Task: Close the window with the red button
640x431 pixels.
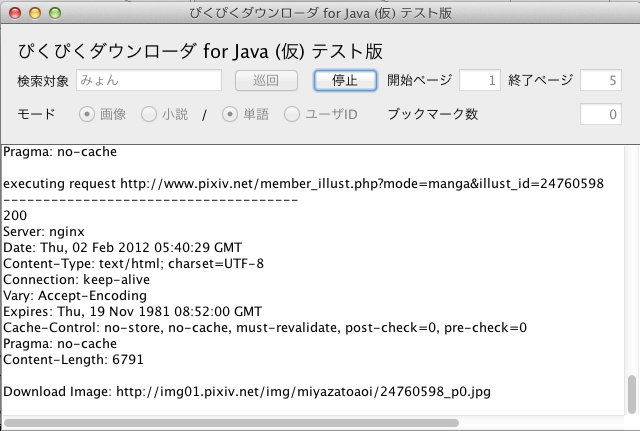Action: pos(15,13)
